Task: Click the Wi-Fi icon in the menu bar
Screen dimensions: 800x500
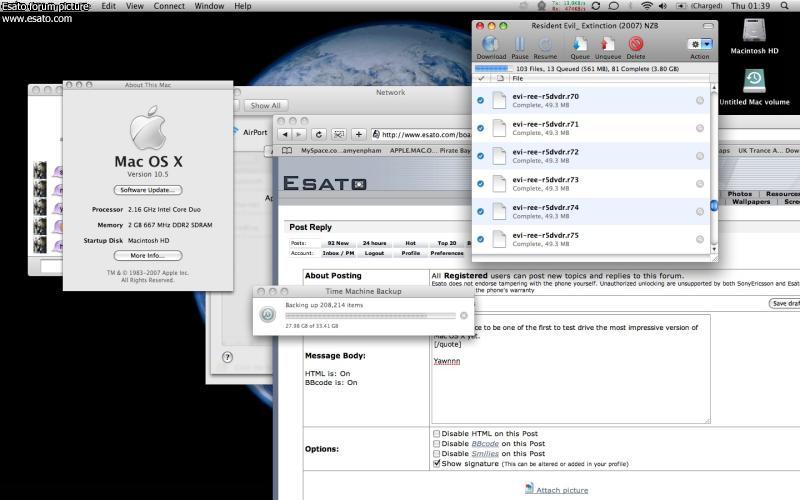Action: point(647,6)
